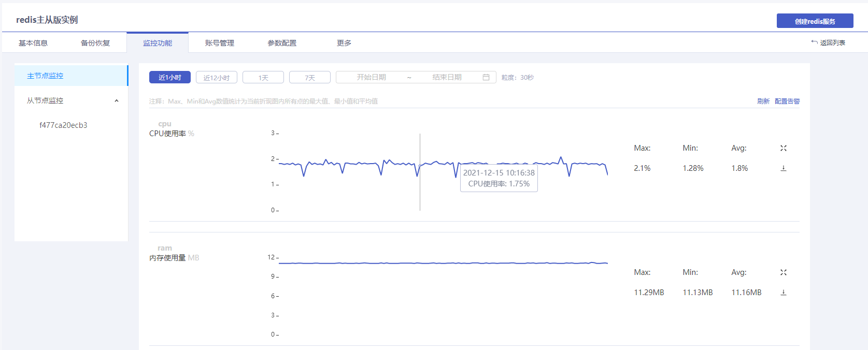The width and height of the screenshot is (868, 350).
Task: Click the 粒度: 30秒 granularity text
Action: click(x=518, y=77)
